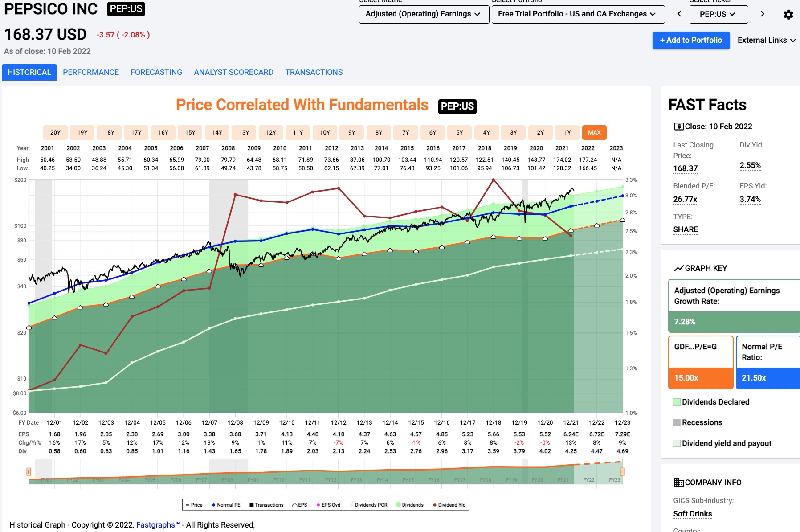Select the 5Y time range button
The height and width of the screenshot is (532, 800).
(x=460, y=132)
